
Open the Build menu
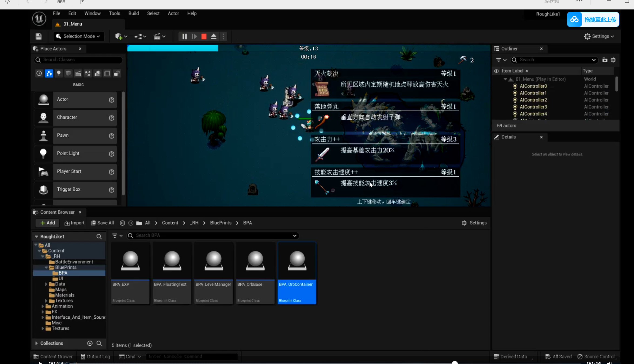[133, 13]
